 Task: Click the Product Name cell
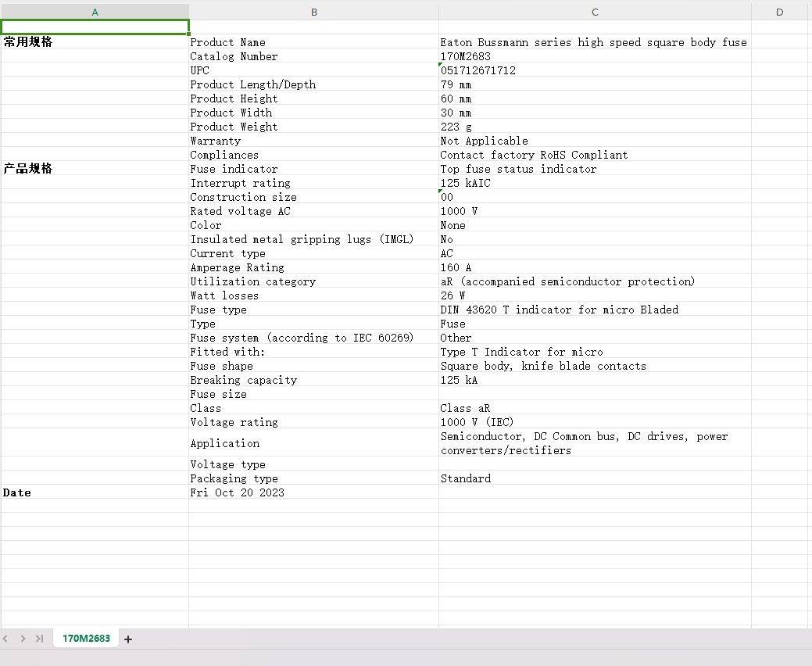[314, 42]
